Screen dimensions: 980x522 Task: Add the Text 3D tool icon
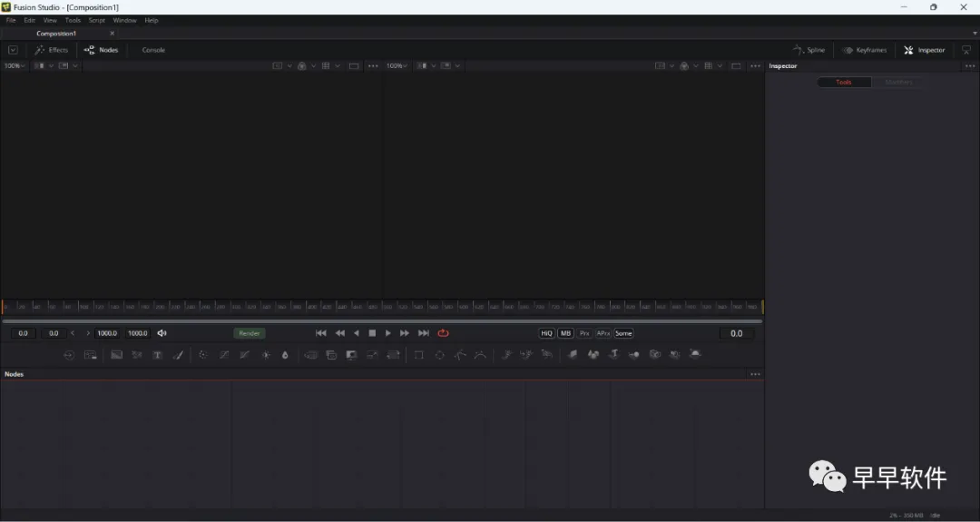click(613, 354)
